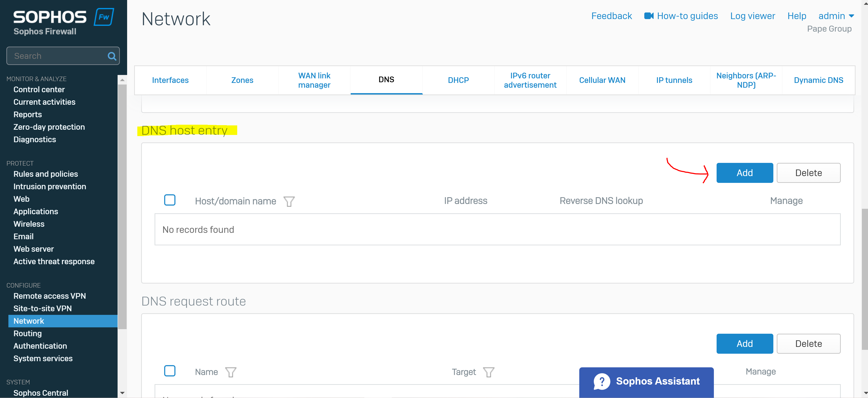Open the DHCP tab

pyautogui.click(x=458, y=80)
